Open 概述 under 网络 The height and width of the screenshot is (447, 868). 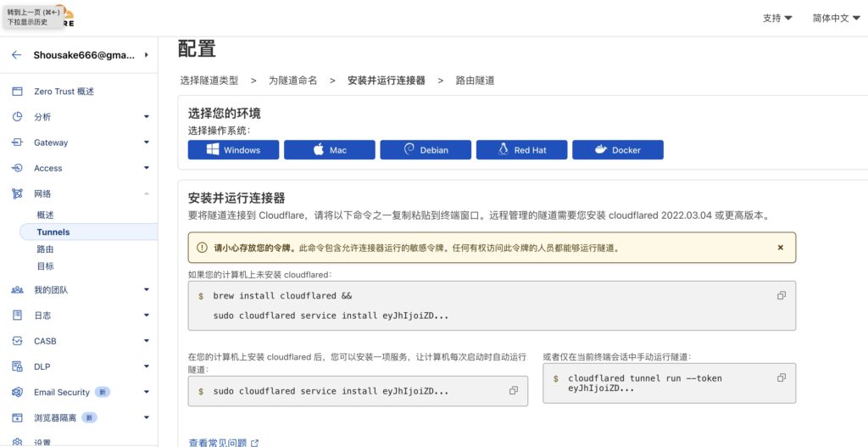(46, 215)
